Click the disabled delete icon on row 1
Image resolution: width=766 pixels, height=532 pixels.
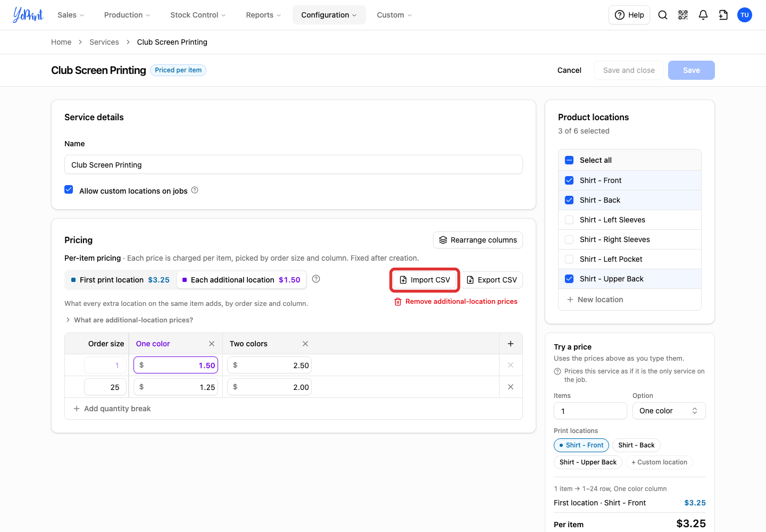[x=511, y=365]
